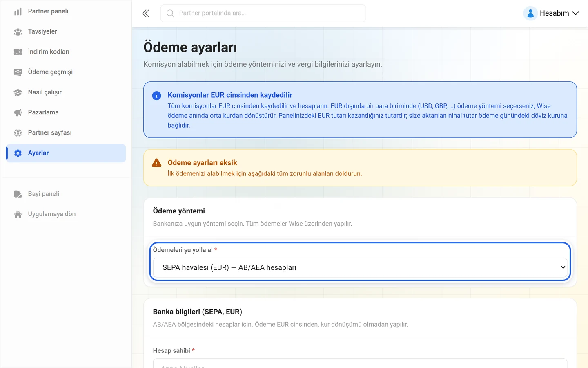Click the magnifier icon in the search box

coord(170,13)
